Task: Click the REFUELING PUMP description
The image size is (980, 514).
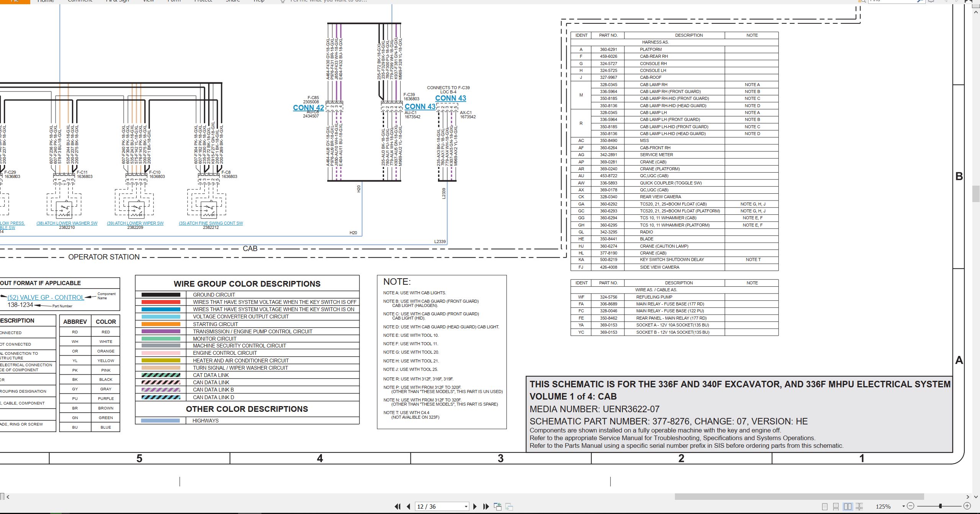Action: (x=654, y=297)
